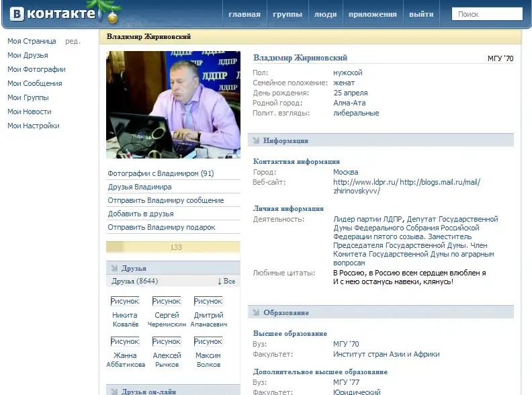The width and height of the screenshot is (532, 395).
Task: Show all friends via ↓ Все
Action: coord(226,281)
